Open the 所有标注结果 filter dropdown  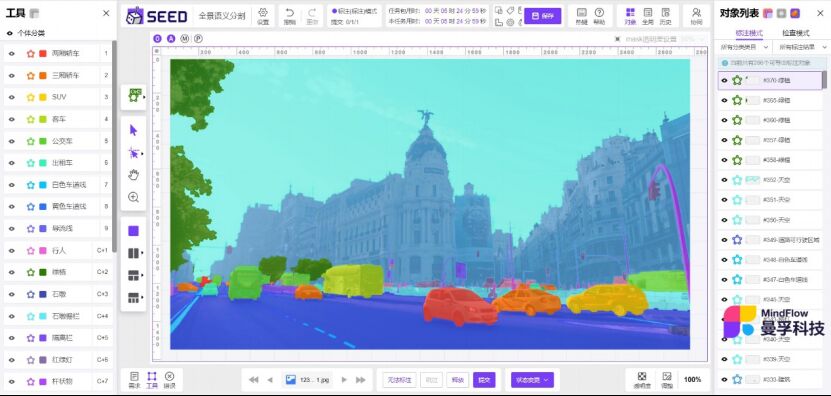pos(800,47)
